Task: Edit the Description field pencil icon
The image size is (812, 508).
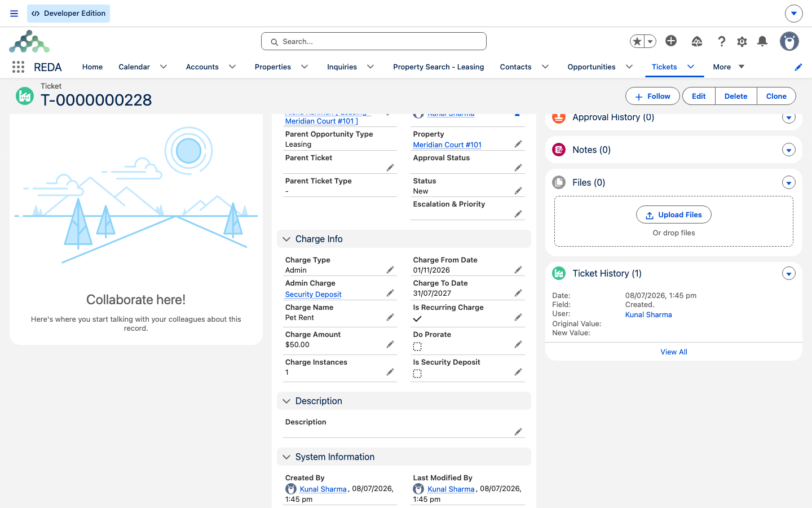Action: coord(518,432)
